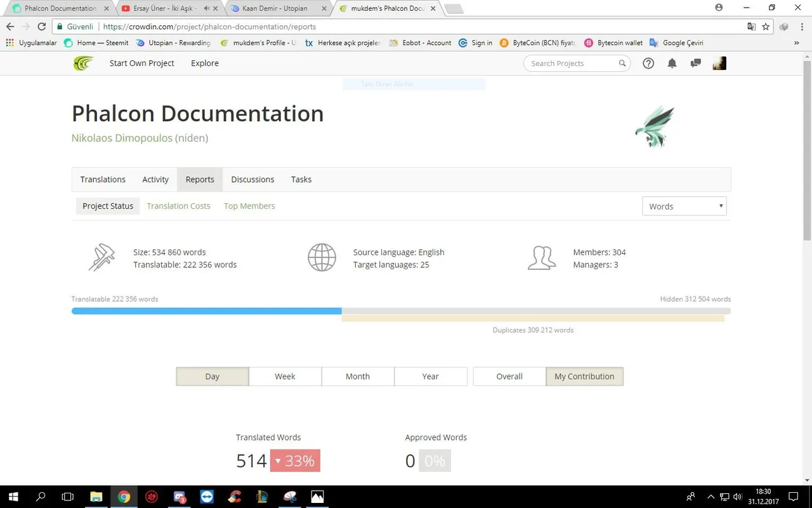Image resolution: width=812 pixels, height=508 pixels.
Task: Mute audio on the Ersay Üner tab
Action: point(206,8)
